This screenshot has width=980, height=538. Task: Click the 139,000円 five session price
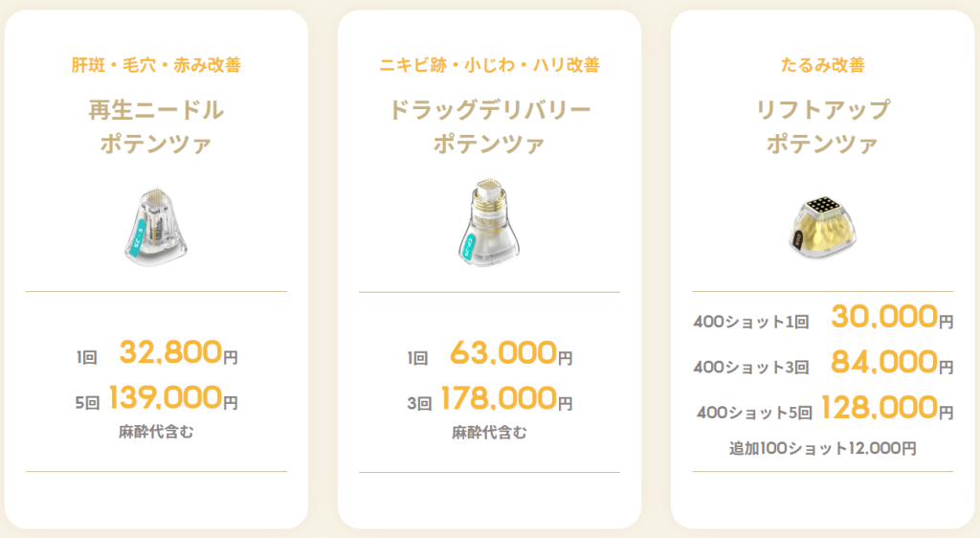(173, 398)
